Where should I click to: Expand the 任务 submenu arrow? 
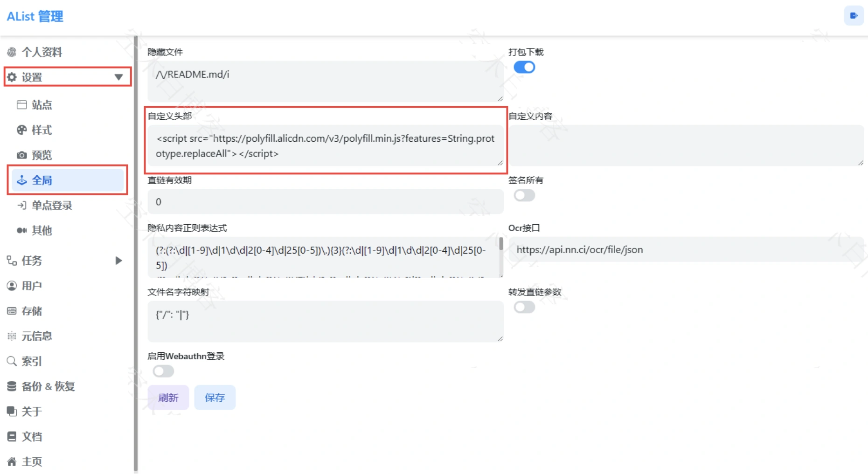tap(118, 261)
